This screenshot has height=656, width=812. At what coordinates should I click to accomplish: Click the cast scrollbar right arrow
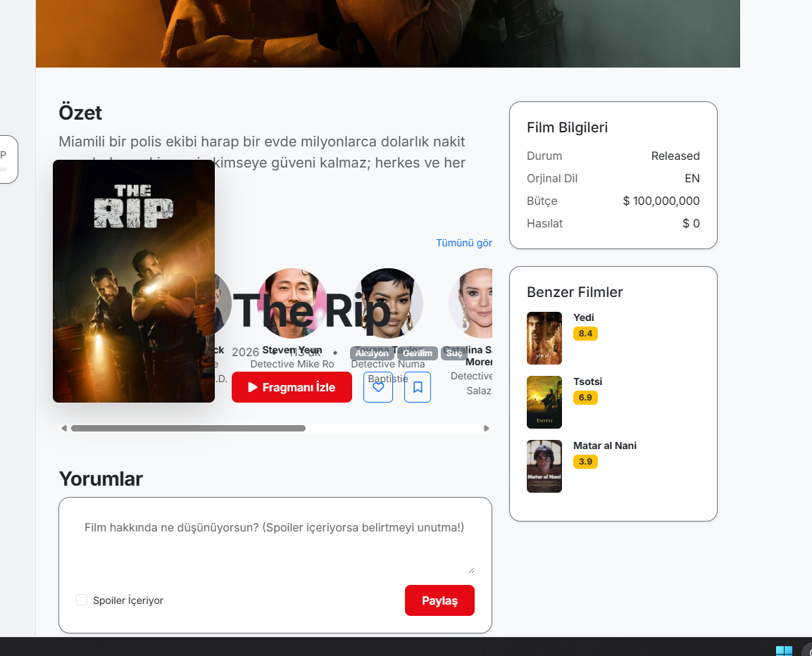coord(487,428)
